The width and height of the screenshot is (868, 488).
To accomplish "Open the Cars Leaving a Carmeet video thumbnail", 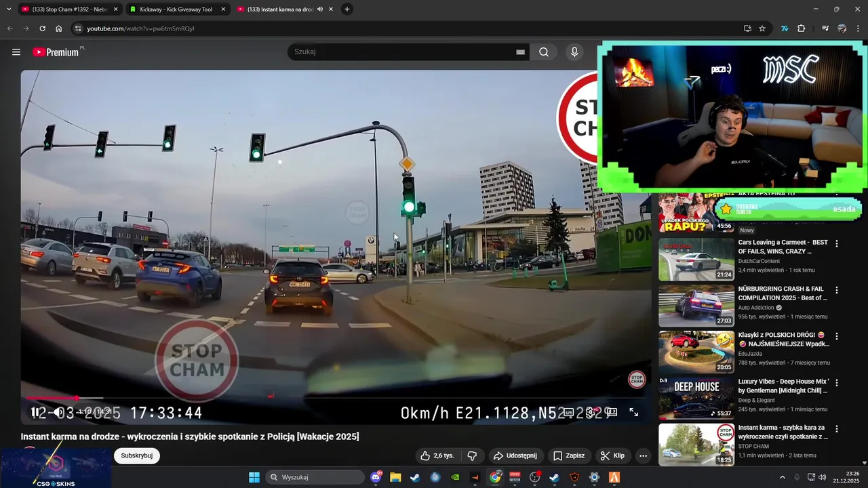I will 696,259.
